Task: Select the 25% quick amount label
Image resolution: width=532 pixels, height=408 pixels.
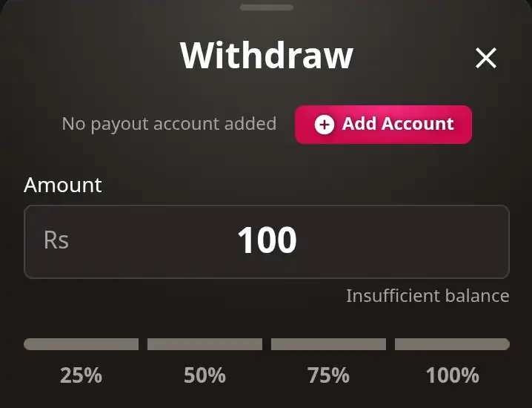Action: 81,375
